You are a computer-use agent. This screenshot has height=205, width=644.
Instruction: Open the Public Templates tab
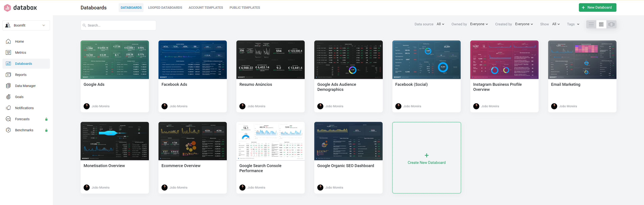click(244, 8)
